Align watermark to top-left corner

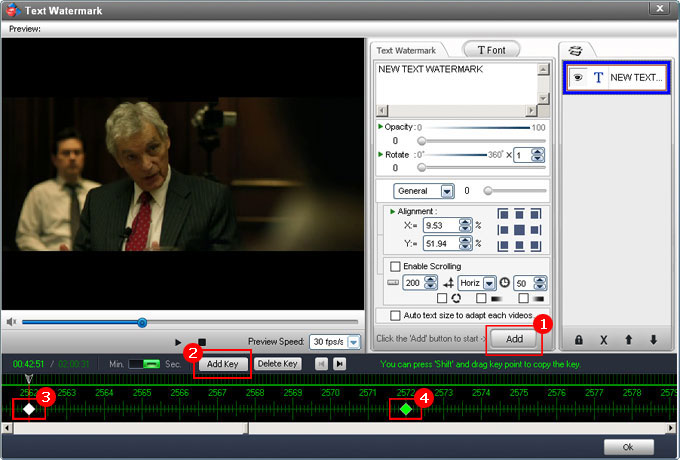click(x=503, y=214)
